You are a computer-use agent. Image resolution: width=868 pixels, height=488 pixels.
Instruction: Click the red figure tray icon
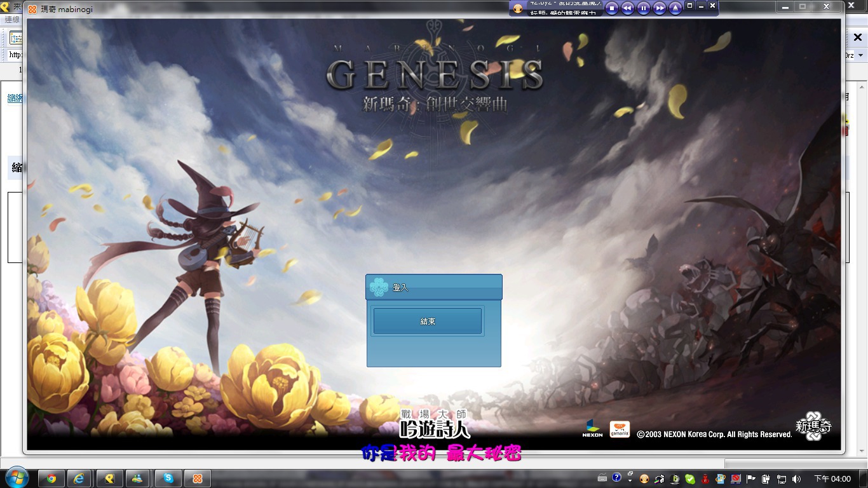click(705, 479)
